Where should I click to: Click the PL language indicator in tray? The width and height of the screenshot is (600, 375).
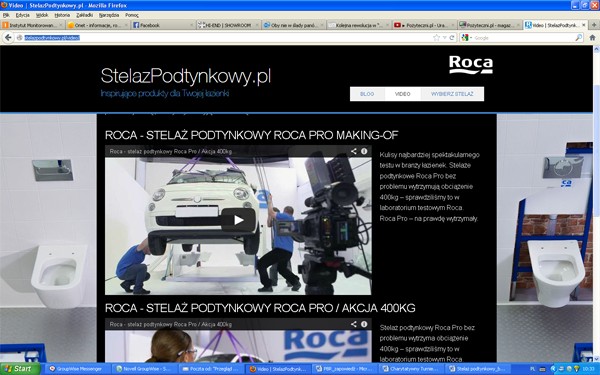[533, 369]
